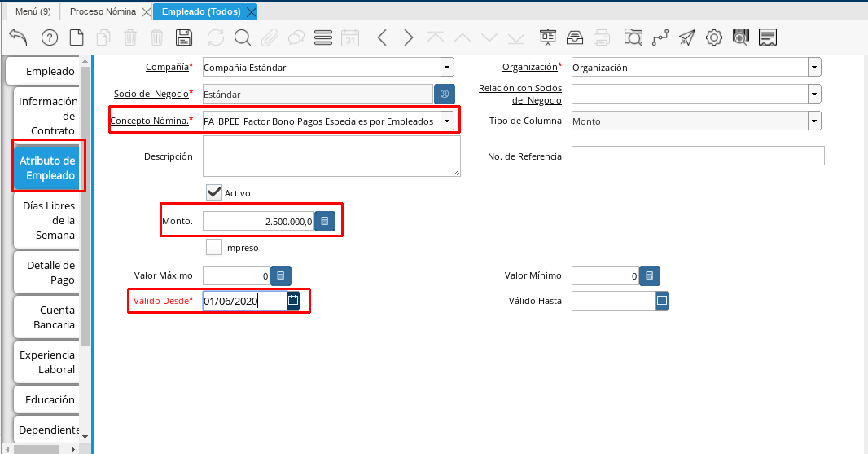Open the Detalle de Pago side tab
The width and height of the screenshot is (868, 454).
coord(47,272)
